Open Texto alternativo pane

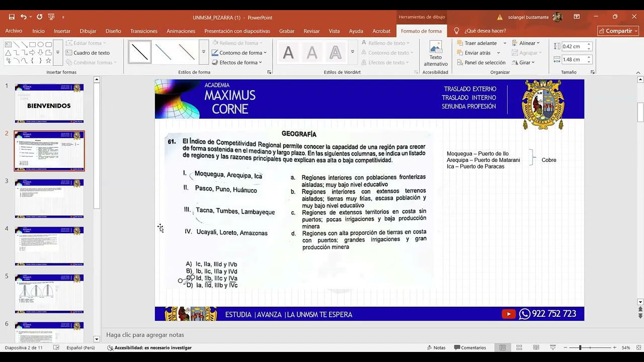pos(436,54)
